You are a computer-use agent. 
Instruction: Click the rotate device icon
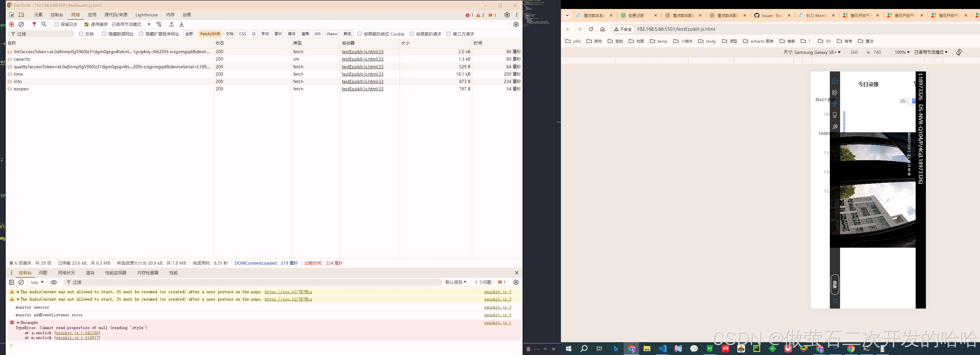[x=959, y=52]
